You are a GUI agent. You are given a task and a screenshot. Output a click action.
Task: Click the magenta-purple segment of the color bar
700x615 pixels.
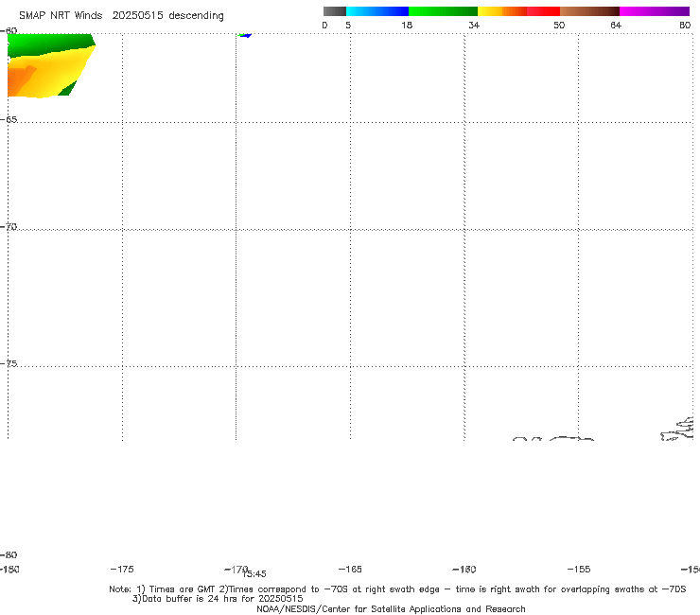coord(655,11)
